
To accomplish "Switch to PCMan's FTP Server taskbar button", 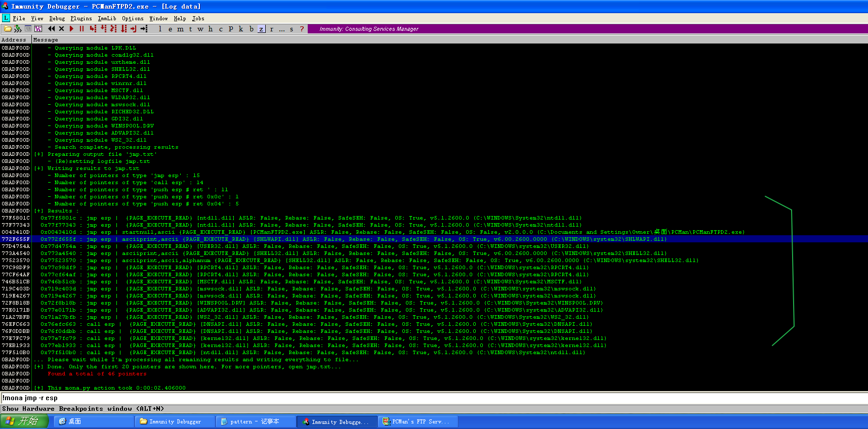I will click(x=418, y=421).
